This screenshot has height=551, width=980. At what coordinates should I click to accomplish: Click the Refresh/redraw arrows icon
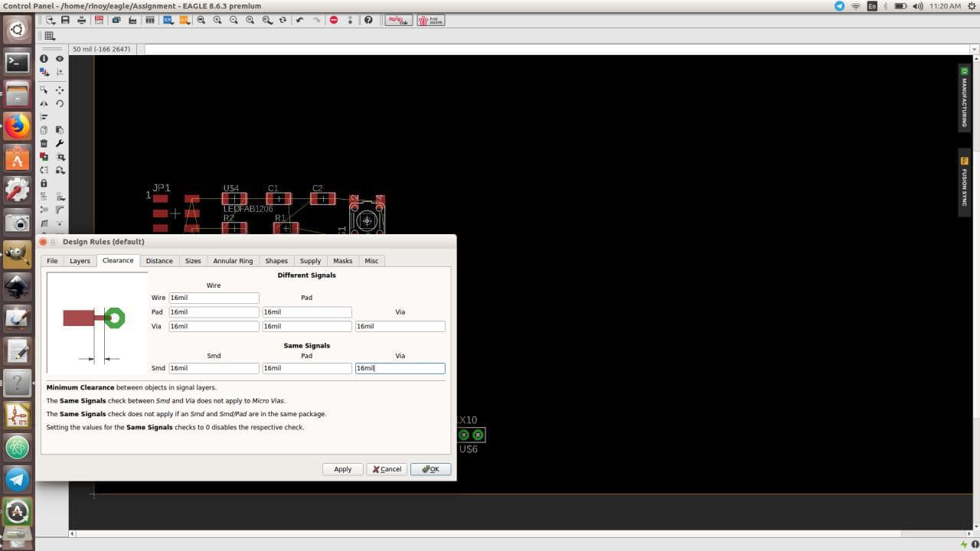tap(283, 20)
